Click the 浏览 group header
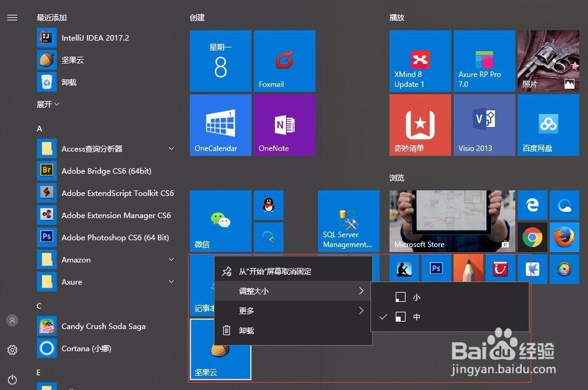The image size is (588, 390). click(397, 178)
